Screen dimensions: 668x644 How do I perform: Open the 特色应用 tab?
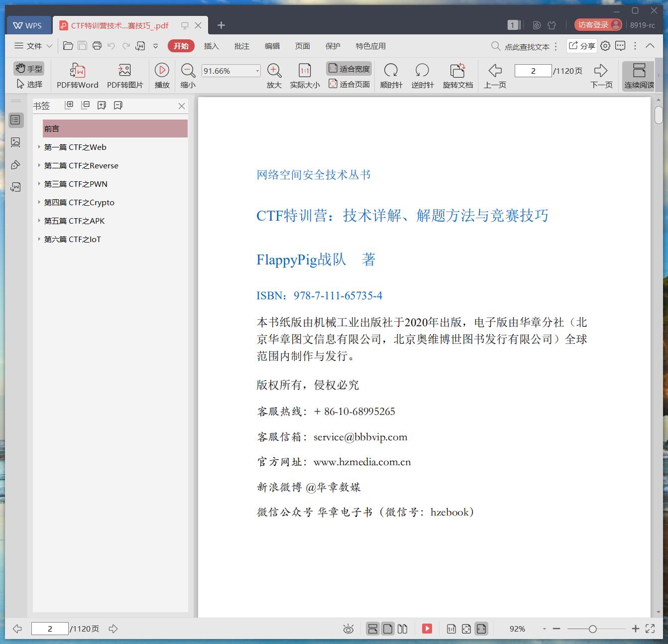[x=370, y=46]
